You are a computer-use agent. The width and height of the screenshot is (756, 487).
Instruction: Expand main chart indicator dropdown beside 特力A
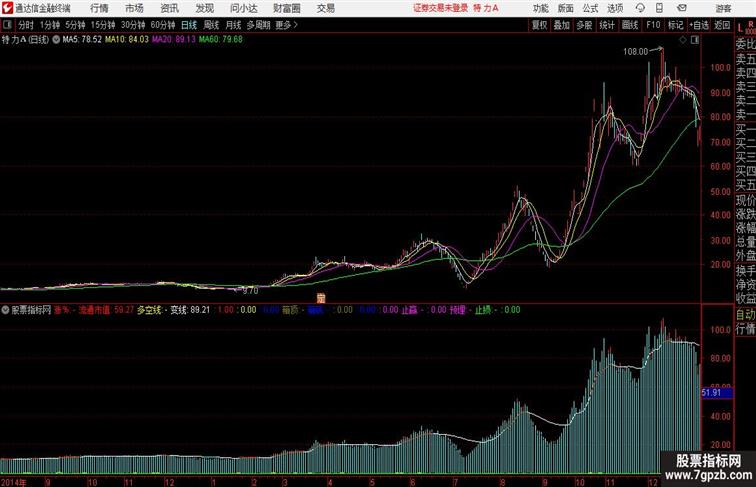56,40
